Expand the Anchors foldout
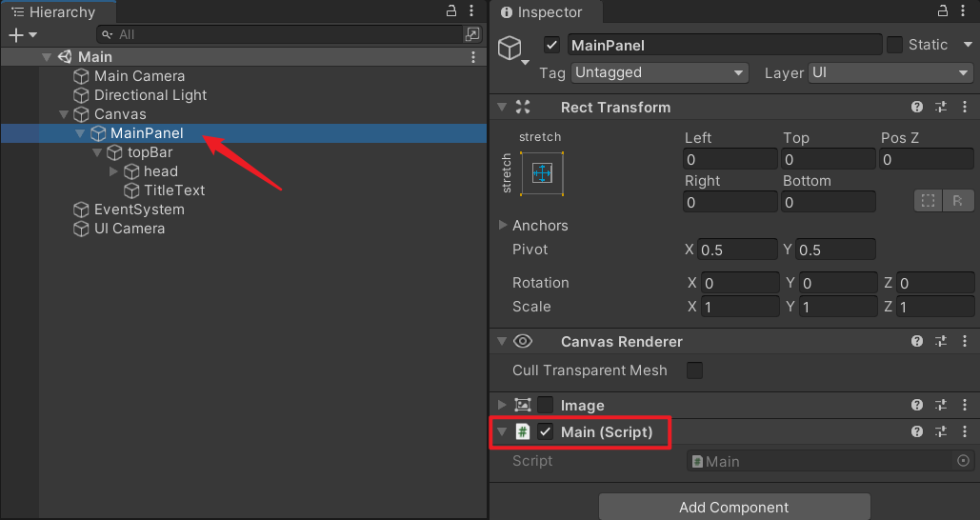The height and width of the screenshot is (520, 980). click(503, 225)
